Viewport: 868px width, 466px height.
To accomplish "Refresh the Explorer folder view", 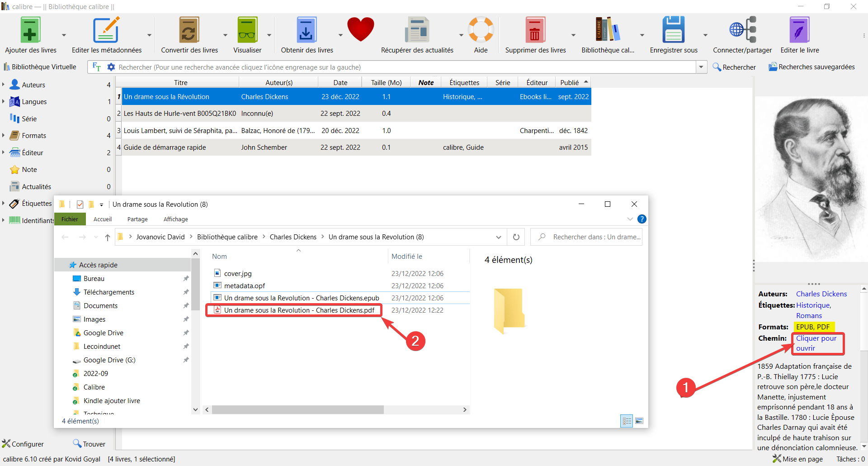I will [516, 237].
